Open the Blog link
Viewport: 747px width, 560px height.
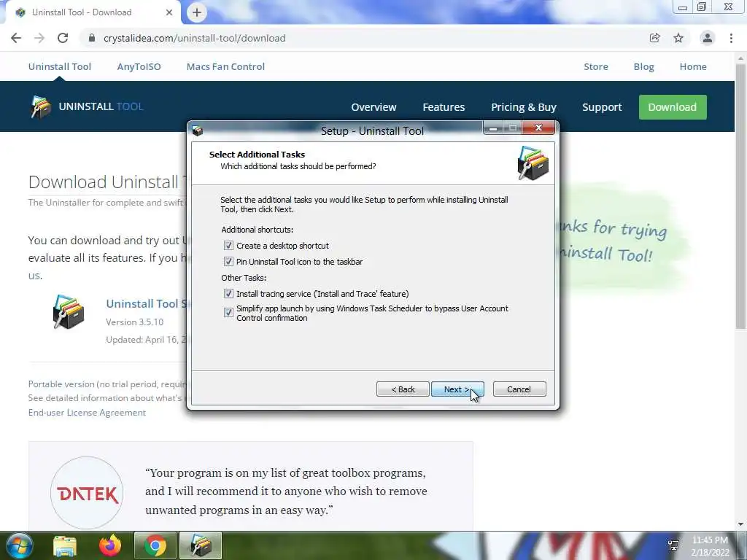pos(643,66)
